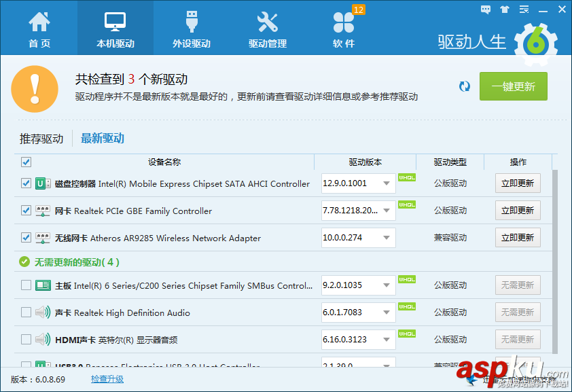Click the WHQL badge on SATA AHCI row

click(407, 177)
